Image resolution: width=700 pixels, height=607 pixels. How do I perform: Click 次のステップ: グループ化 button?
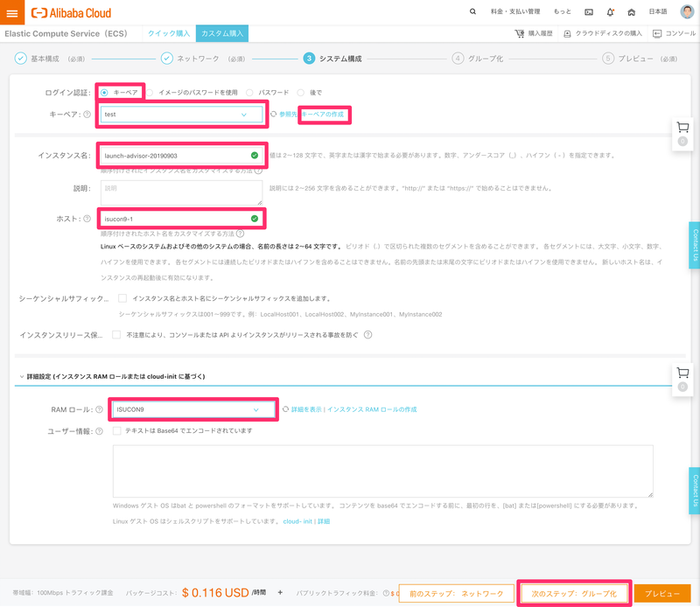[x=574, y=594]
